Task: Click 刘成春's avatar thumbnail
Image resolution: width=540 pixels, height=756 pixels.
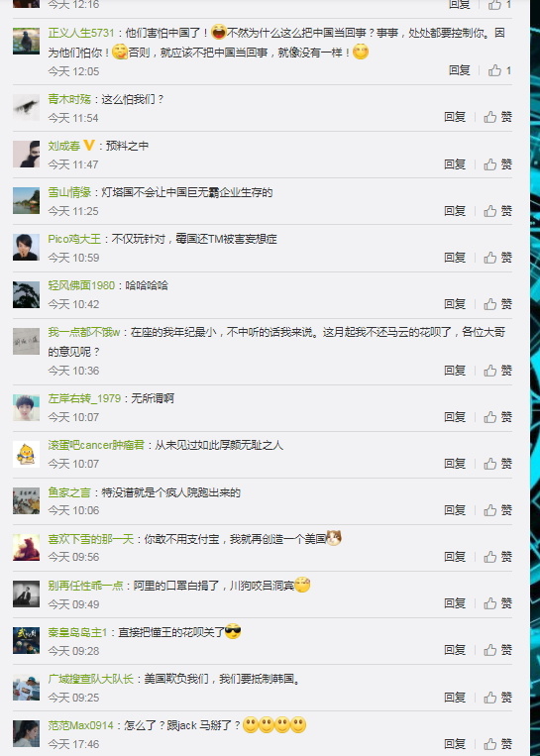Action: [x=26, y=154]
